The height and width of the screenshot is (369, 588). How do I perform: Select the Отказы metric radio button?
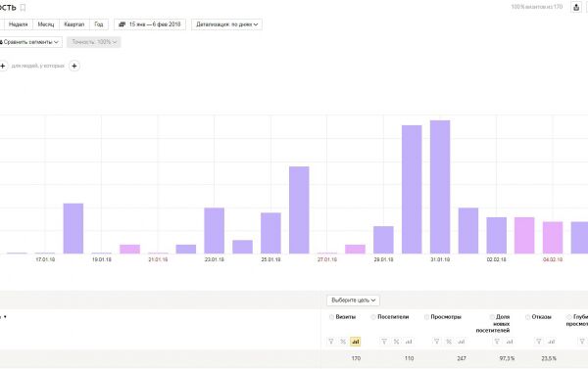527,317
